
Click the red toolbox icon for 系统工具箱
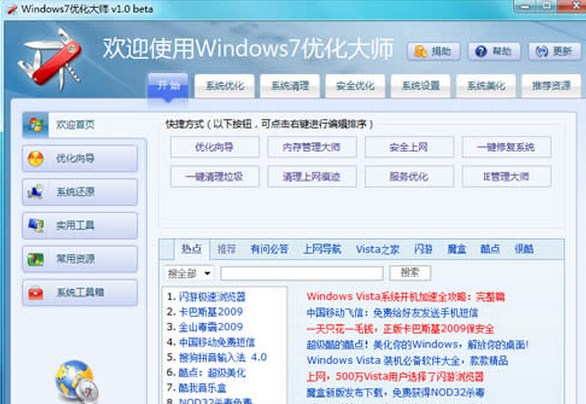click(x=36, y=292)
